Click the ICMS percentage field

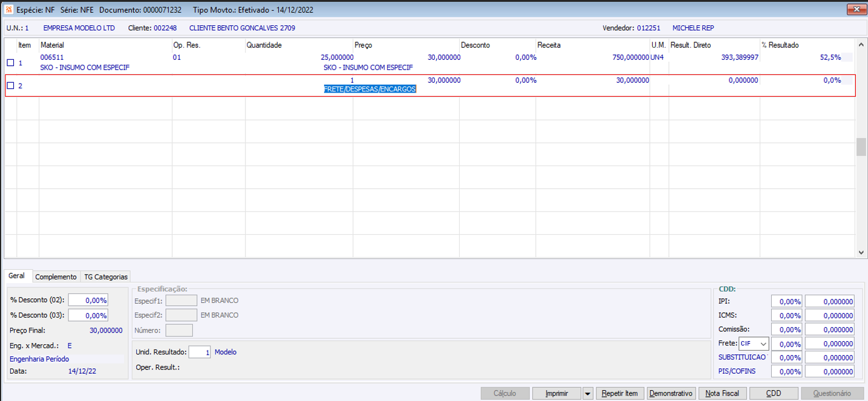pos(786,316)
